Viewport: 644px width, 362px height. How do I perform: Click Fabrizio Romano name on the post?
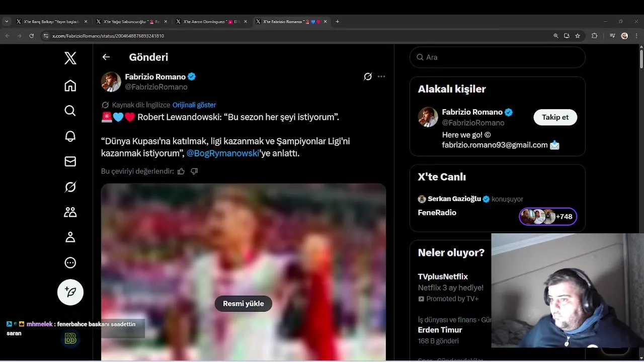click(155, 77)
